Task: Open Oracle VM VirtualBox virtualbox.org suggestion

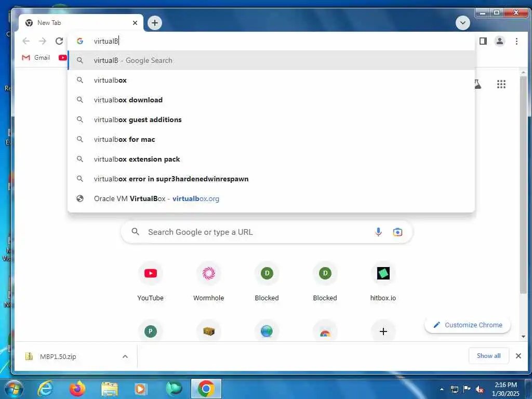Action: 271,198
